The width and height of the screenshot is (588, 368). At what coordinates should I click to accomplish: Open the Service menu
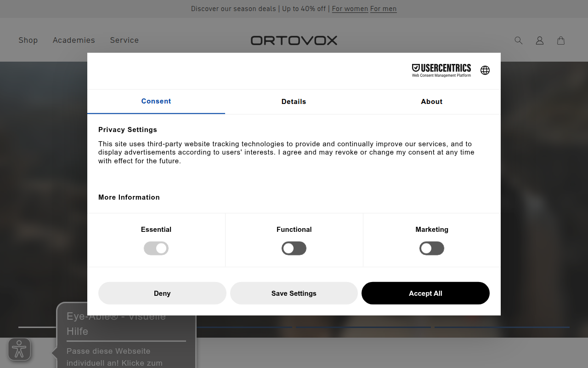point(124,40)
